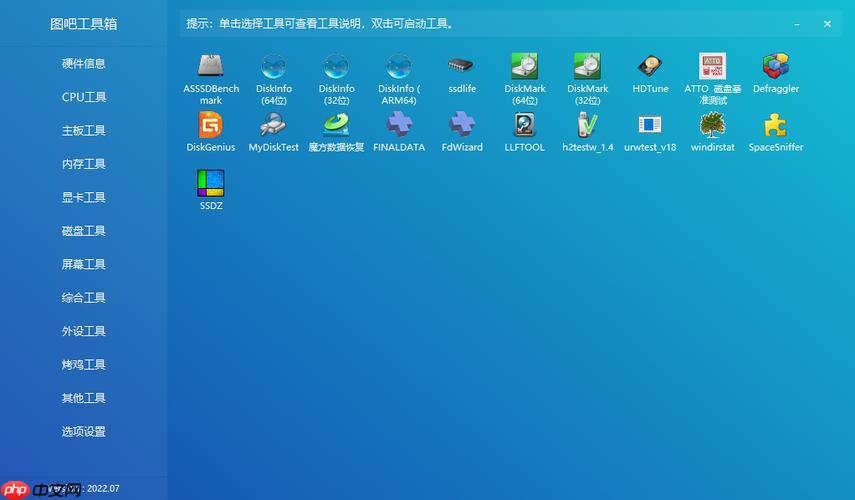Open 外设工具 category
Image resolution: width=855 pixels, height=500 pixels.
(83, 331)
